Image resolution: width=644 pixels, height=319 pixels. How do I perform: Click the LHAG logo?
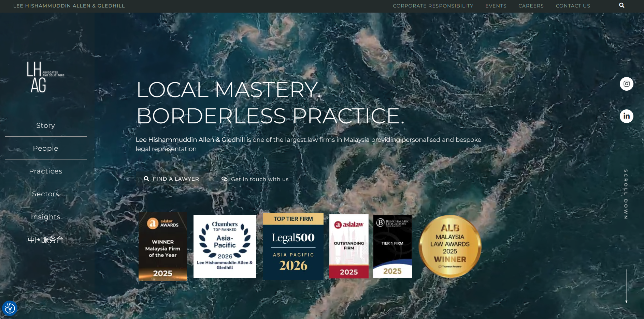[x=45, y=77]
